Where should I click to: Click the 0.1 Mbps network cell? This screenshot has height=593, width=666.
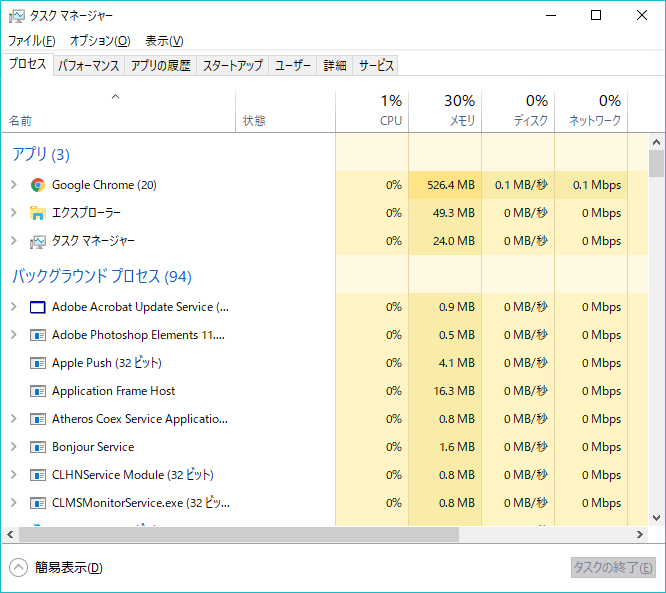pyautogui.click(x=591, y=185)
